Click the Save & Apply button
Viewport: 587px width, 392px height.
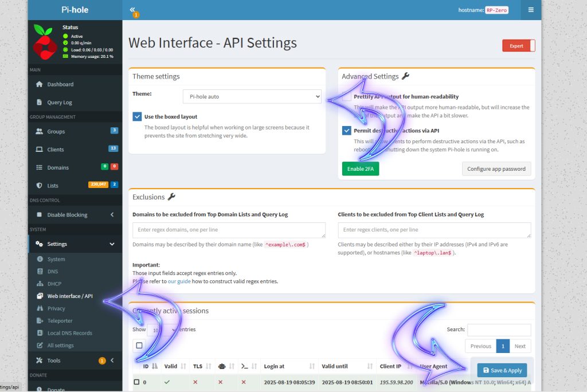click(x=502, y=370)
